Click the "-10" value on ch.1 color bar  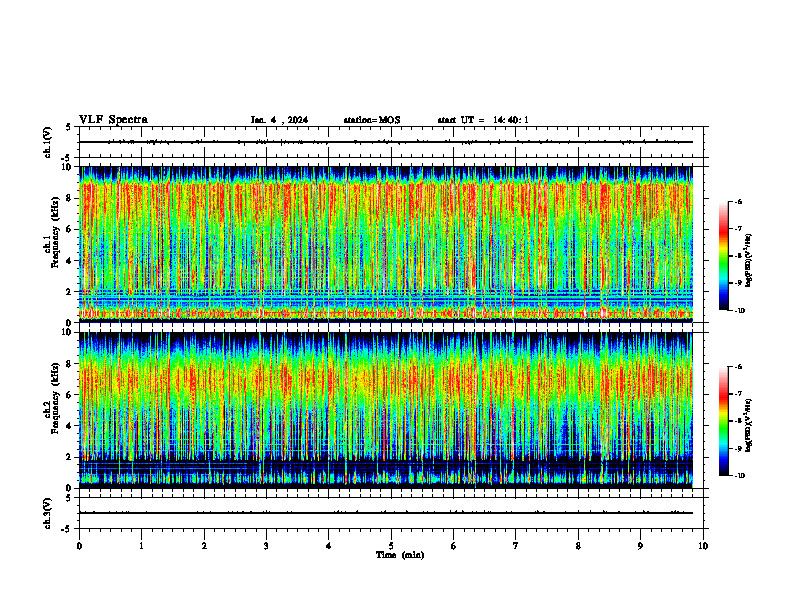click(739, 311)
